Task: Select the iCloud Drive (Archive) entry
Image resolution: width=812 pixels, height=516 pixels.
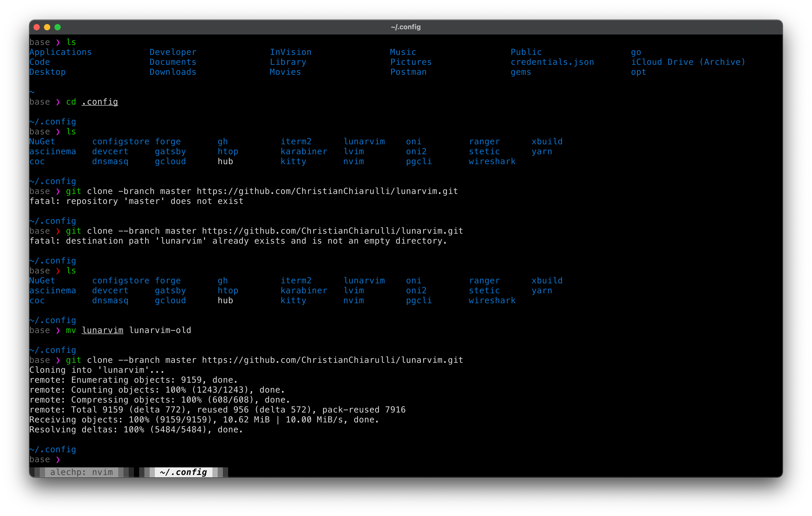Action: [x=689, y=62]
